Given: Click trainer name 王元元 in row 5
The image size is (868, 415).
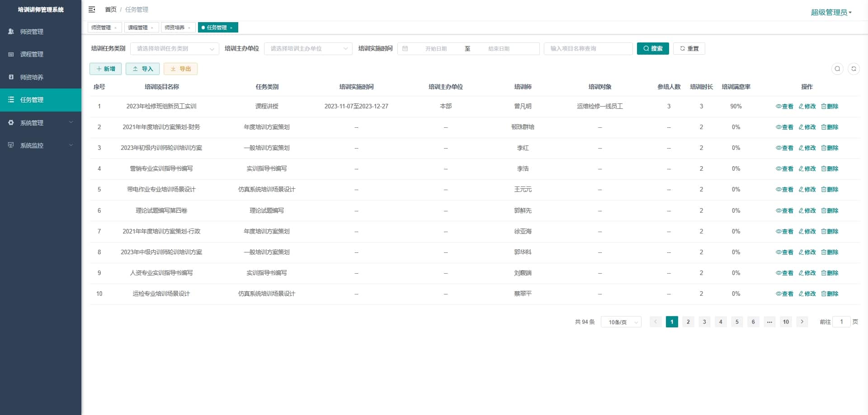Looking at the screenshot, I should (523, 190).
